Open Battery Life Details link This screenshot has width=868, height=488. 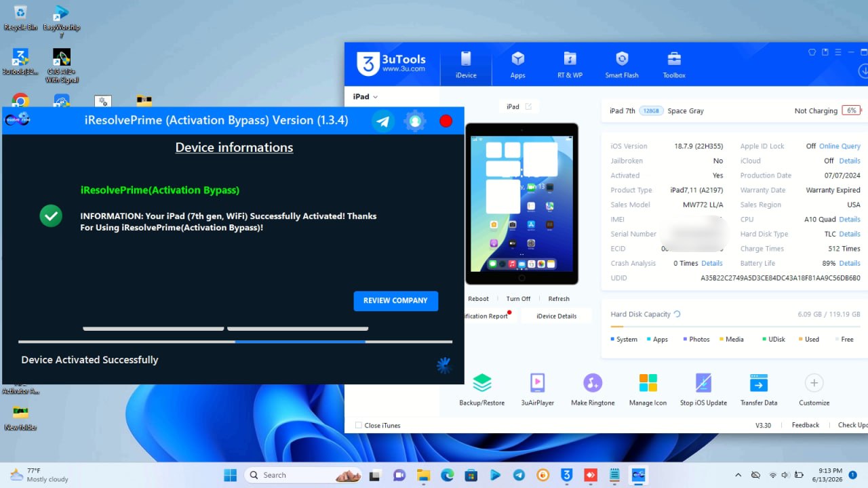pyautogui.click(x=850, y=264)
